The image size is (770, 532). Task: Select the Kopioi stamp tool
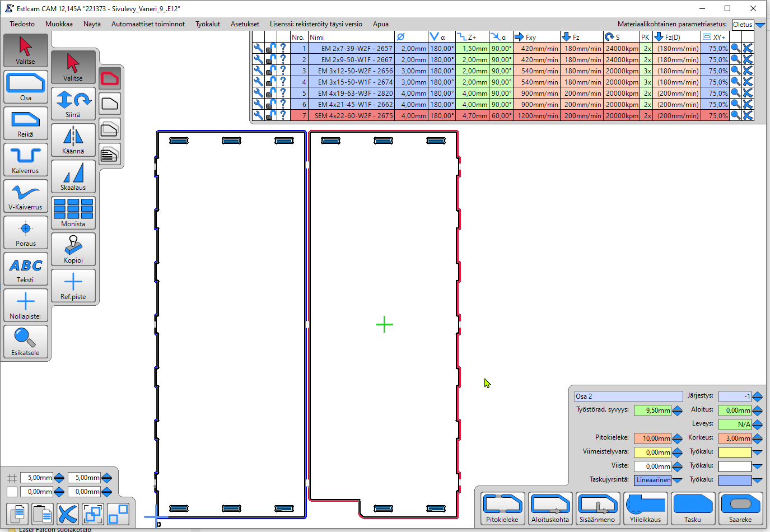click(x=73, y=249)
